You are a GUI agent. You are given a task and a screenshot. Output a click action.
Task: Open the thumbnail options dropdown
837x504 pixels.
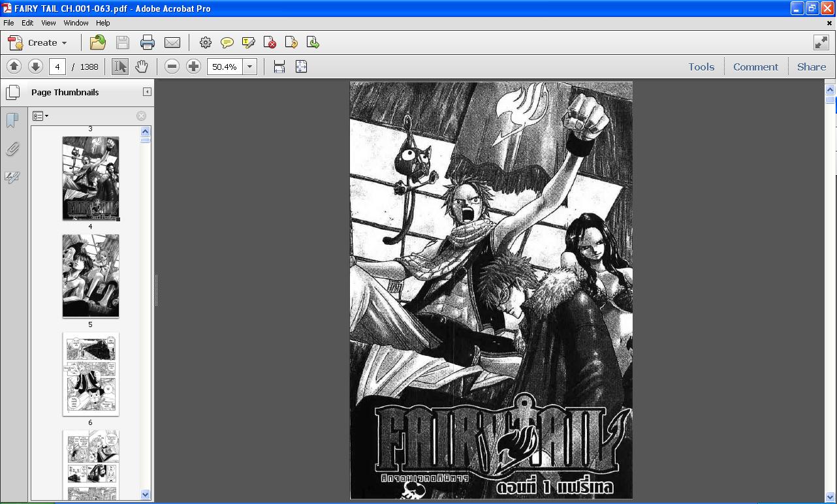point(40,116)
